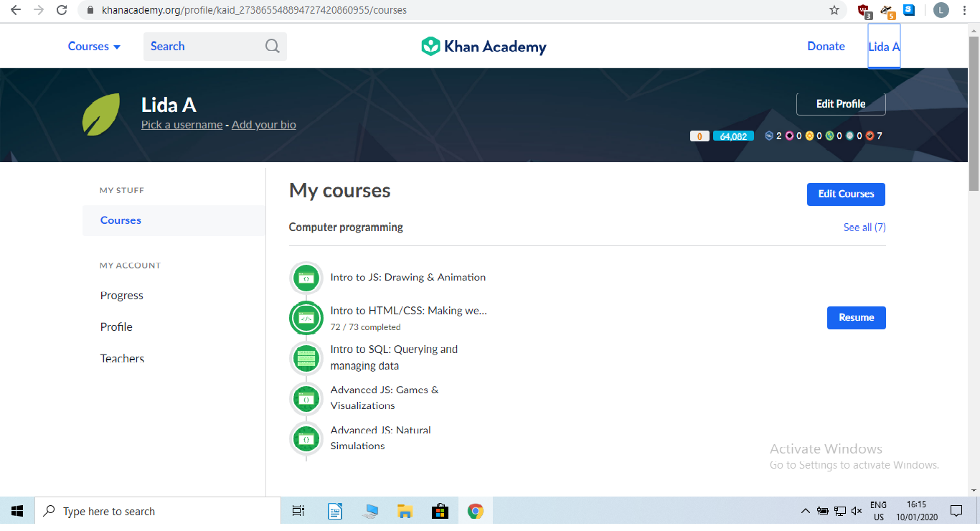Click the energy points total 64,082
Screen dimensions: 980x531
[x=733, y=136]
